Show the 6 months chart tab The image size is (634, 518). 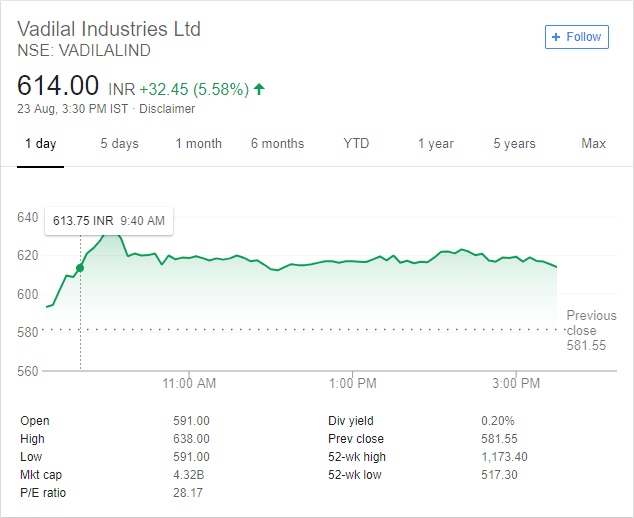tap(277, 144)
